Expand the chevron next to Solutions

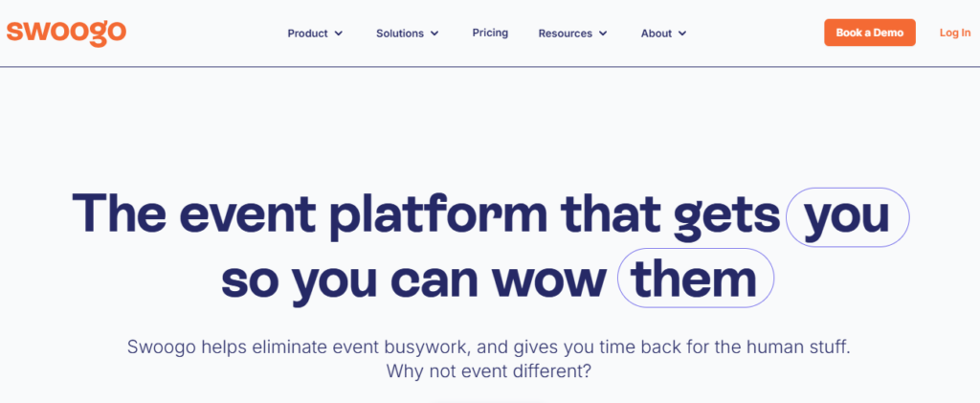(x=434, y=34)
